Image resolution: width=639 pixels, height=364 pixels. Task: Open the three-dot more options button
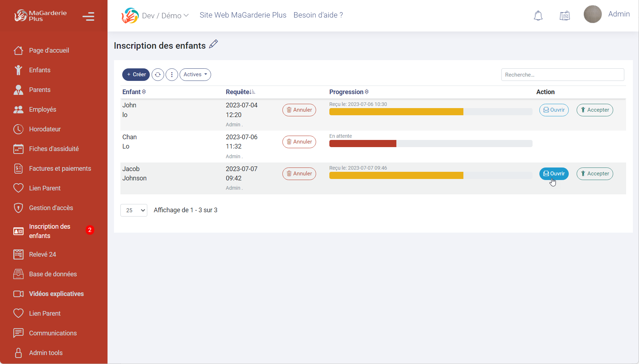click(172, 74)
